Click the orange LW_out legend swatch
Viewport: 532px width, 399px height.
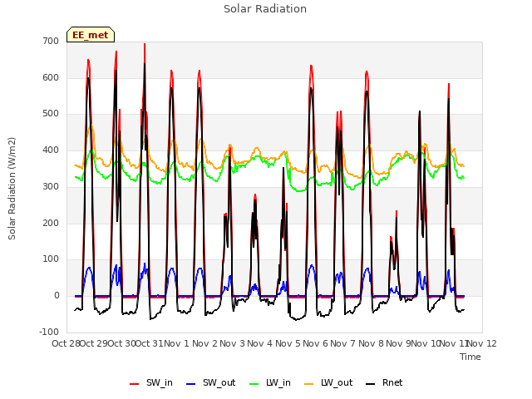coord(309,384)
